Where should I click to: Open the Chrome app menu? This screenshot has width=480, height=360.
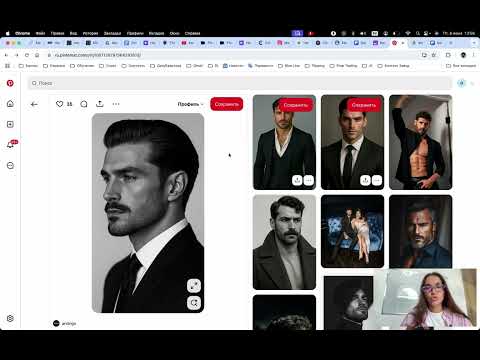click(x=22, y=33)
